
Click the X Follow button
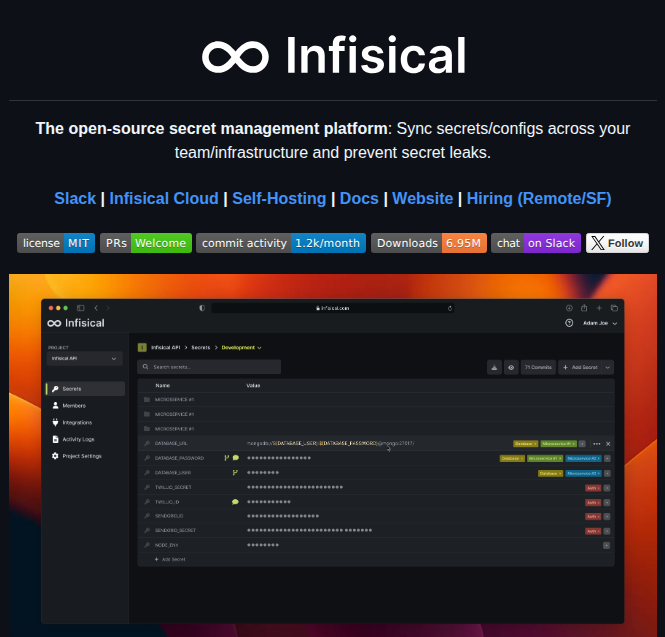(617, 243)
